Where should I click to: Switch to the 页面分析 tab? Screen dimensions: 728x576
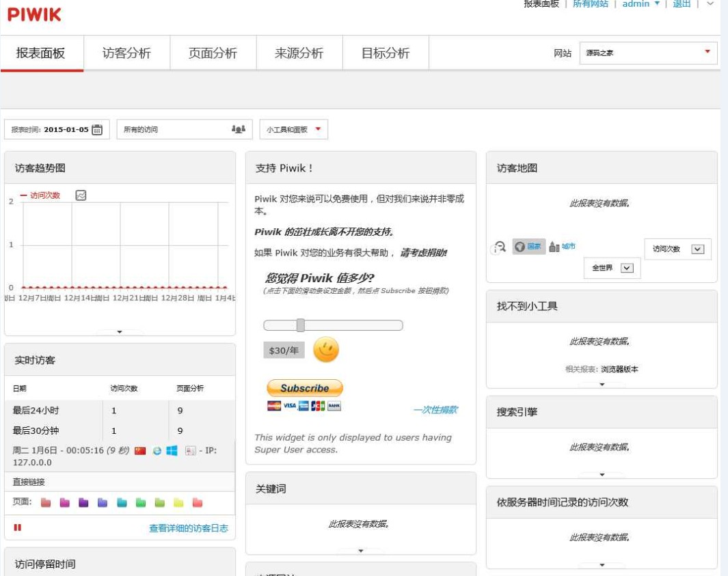(x=213, y=53)
